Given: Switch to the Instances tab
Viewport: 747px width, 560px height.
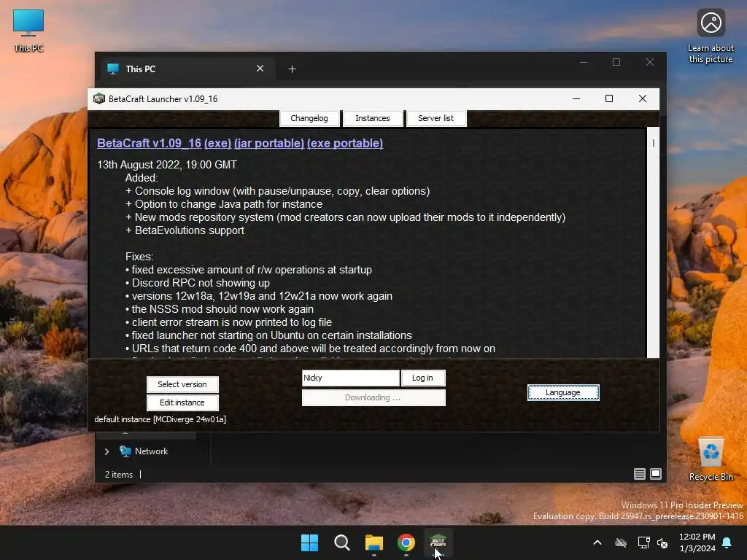Looking at the screenshot, I should (373, 118).
